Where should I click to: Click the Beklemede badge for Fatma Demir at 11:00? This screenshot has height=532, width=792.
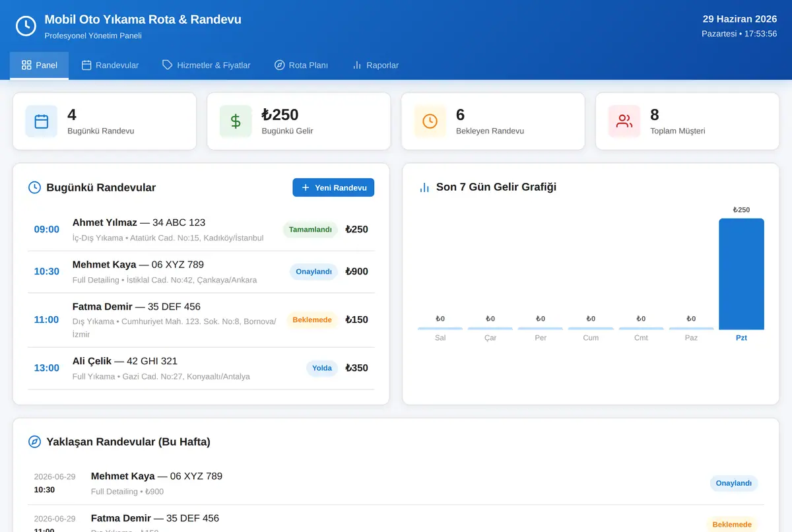click(x=312, y=319)
